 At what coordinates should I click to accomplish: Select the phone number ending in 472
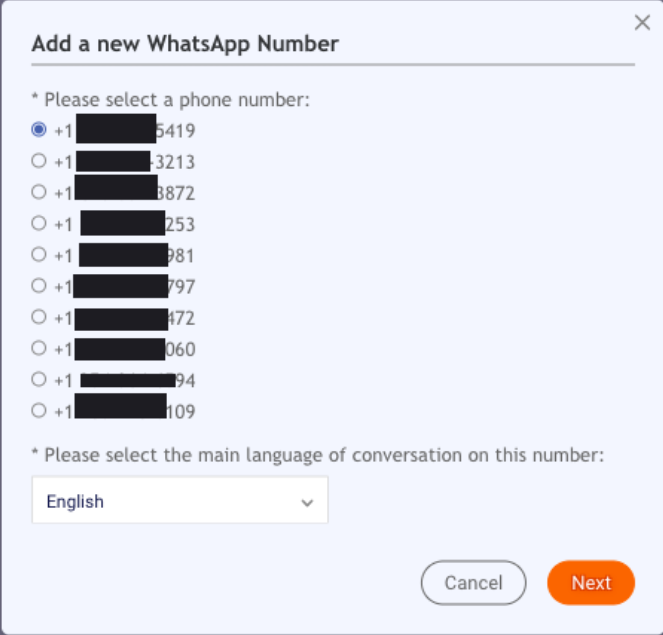pyautogui.click(x=39, y=317)
